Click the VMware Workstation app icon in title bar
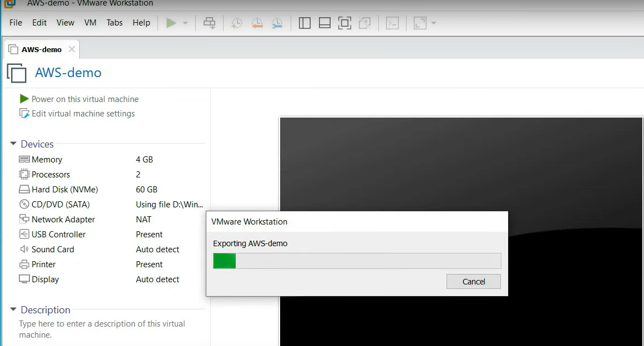 [10, 4]
